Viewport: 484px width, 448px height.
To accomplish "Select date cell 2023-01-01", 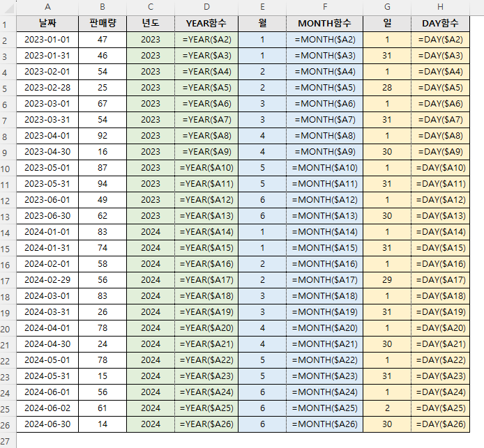I will pyautogui.click(x=47, y=40).
